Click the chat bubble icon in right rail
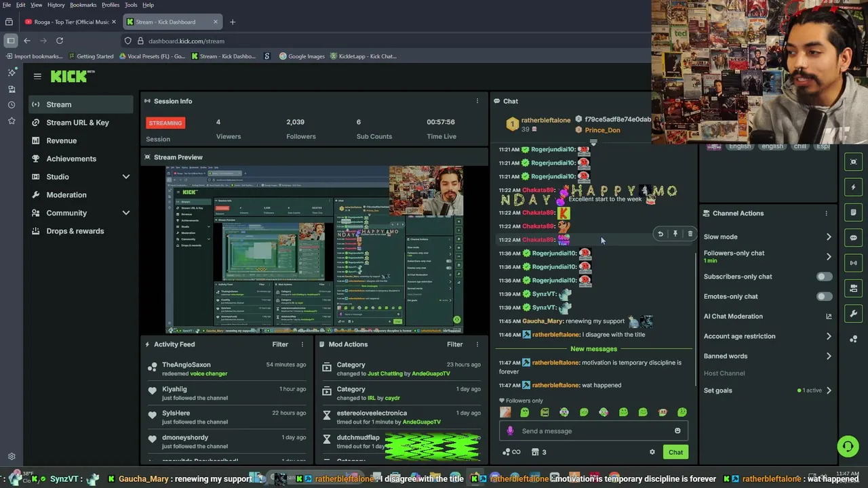Viewport: 868px width, 488px height. tap(853, 238)
